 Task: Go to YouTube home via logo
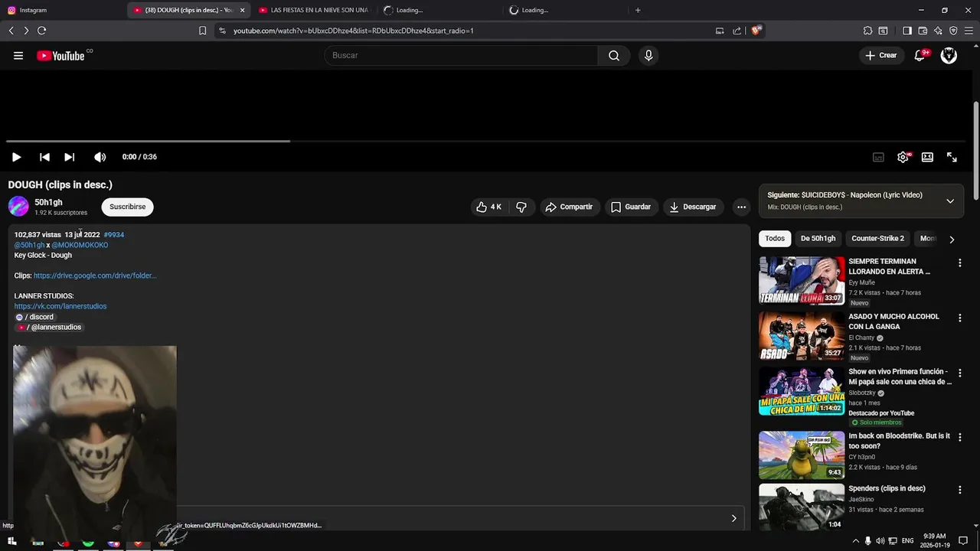point(60,56)
